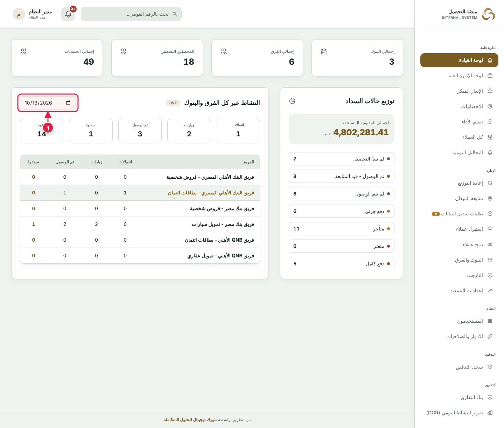Screen dimensions: 504x428
Task: Click the date field showing 10/13/2026
Action: pyautogui.click(x=48, y=103)
